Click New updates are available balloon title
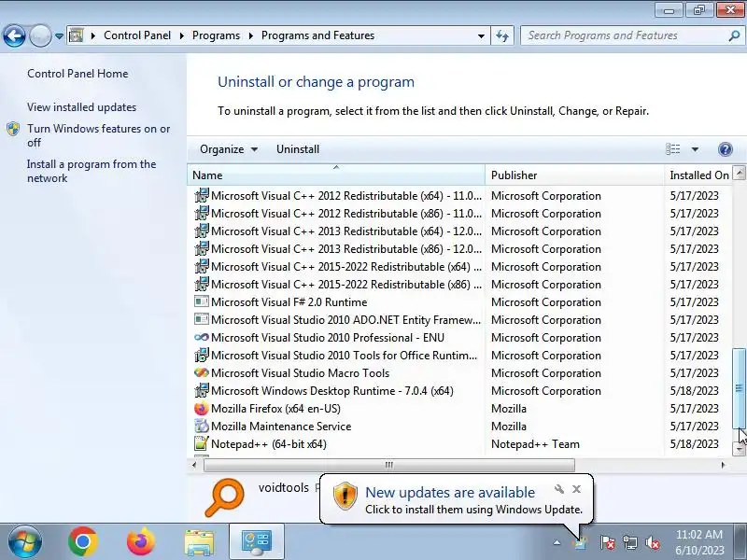This screenshot has width=747, height=560. [x=450, y=492]
